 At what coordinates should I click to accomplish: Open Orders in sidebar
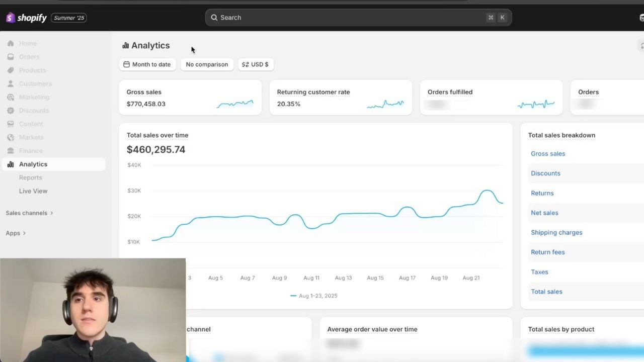[x=29, y=57]
